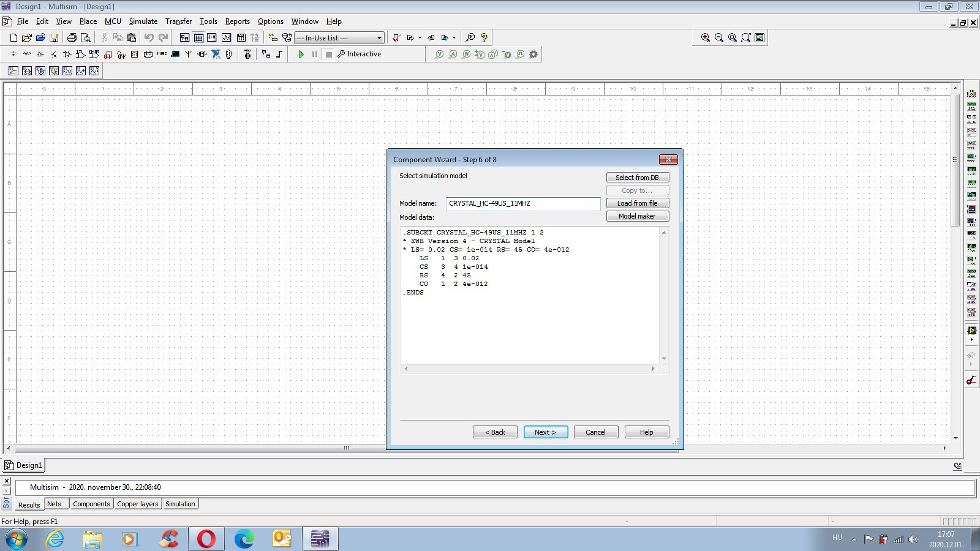Viewport: 980px width, 551px height.
Task: Open the Windows Start menu
Action: (16, 539)
